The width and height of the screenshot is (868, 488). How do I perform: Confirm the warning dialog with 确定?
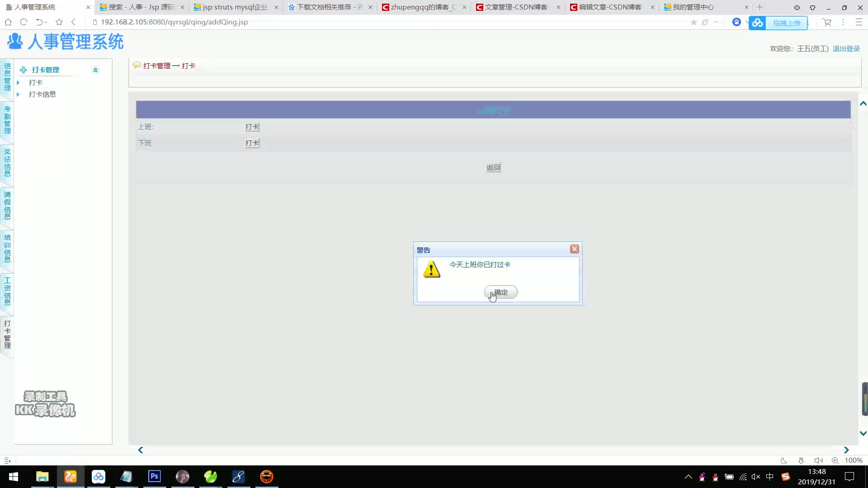coord(501,292)
